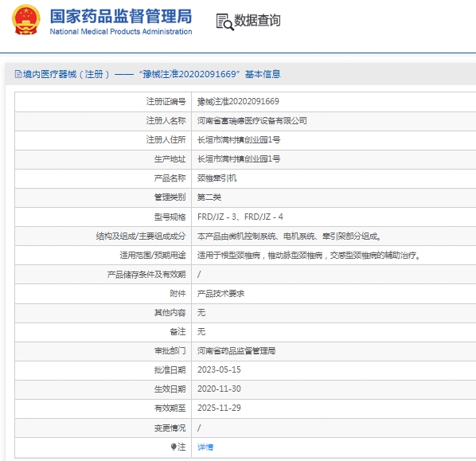Viewport: 476px width, 461px height.
Task: Click the 适用于根型颈椎病 usage text
Action: tap(309, 255)
